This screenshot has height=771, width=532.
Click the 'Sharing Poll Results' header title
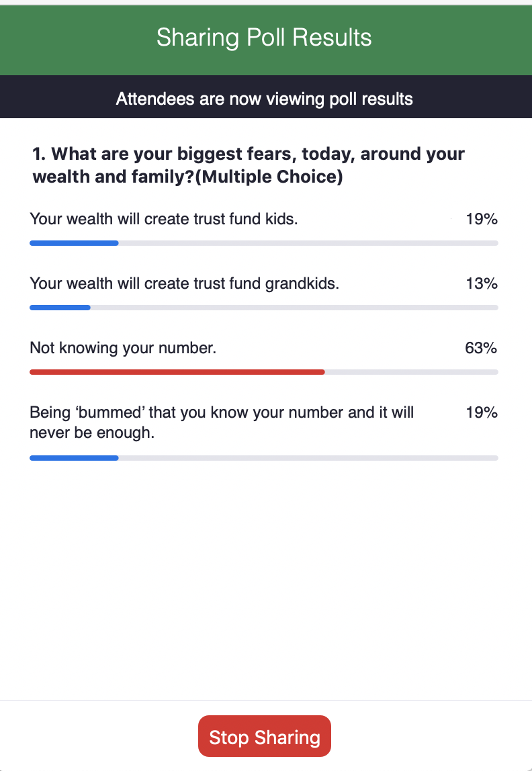(264, 38)
